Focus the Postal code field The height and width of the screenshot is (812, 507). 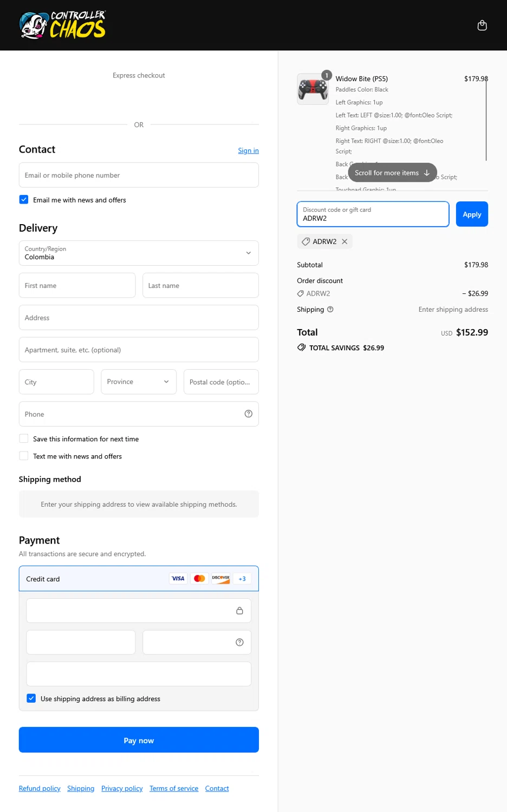pos(221,382)
